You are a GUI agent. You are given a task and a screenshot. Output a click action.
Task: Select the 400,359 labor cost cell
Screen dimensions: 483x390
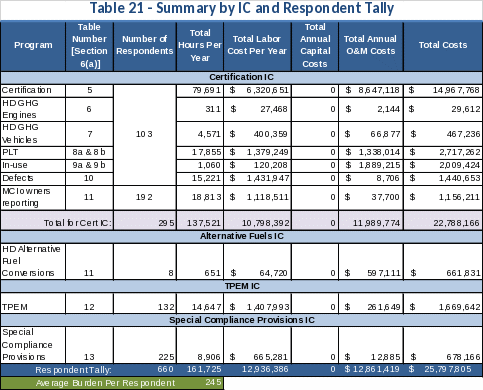[x=257, y=134]
